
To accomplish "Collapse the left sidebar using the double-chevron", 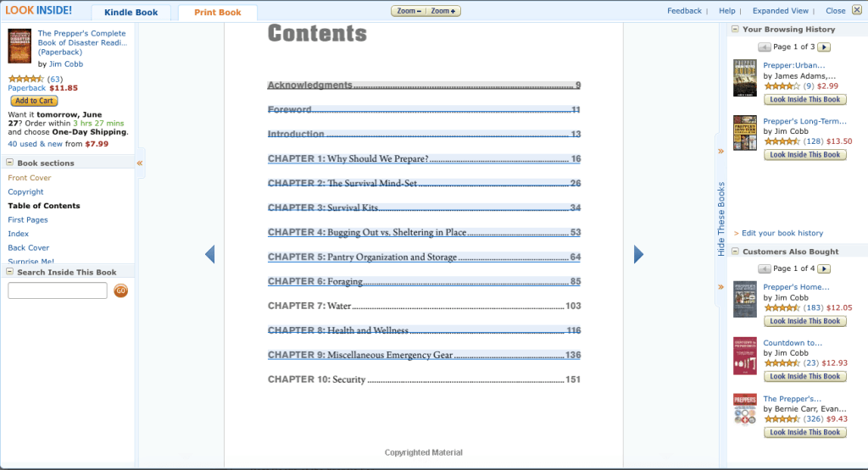I will click(140, 163).
